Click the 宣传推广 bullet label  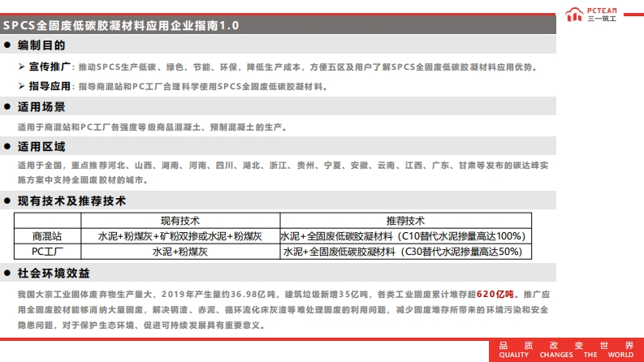coord(50,67)
